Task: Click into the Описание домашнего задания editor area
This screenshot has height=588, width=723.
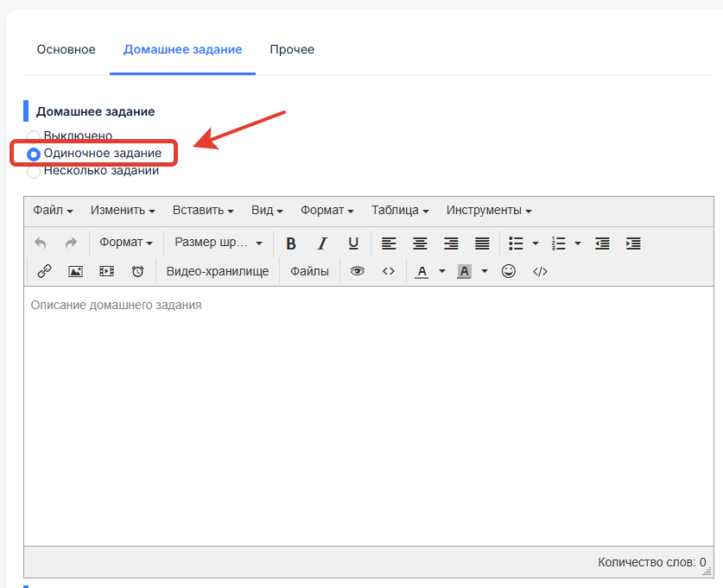Action: pyautogui.click(x=369, y=416)
